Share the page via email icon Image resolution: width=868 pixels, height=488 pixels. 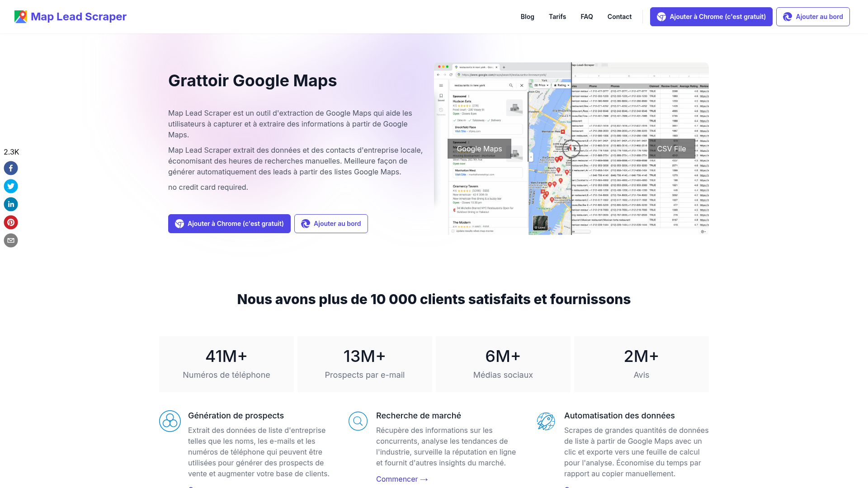click(11, 240)
